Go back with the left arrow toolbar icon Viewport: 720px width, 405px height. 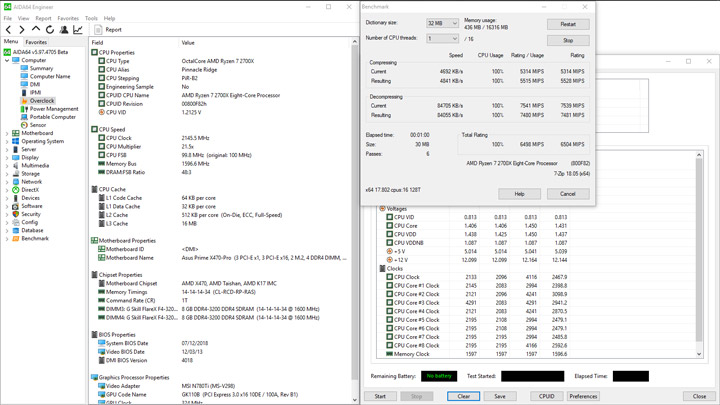pos(8,30)
